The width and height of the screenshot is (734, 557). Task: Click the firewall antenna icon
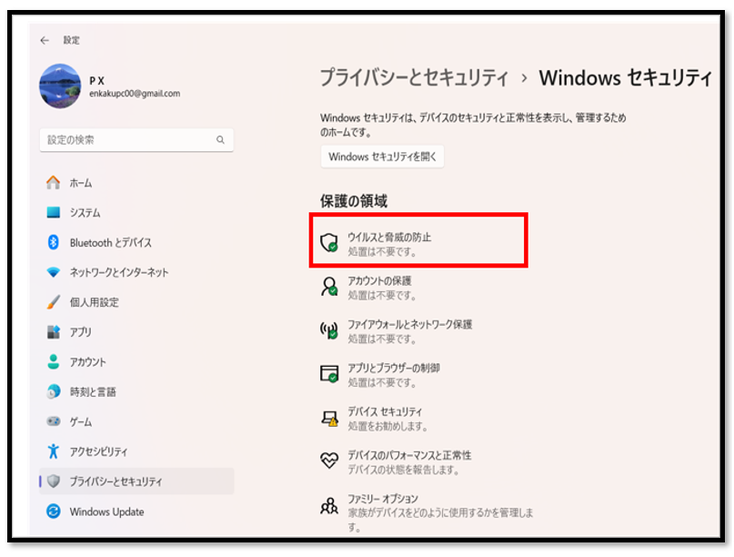(x=329, y=330)
